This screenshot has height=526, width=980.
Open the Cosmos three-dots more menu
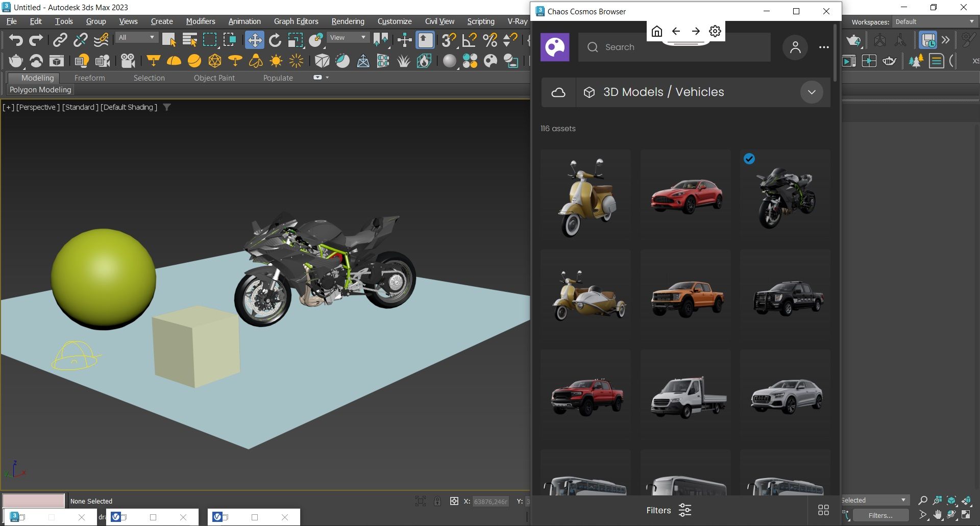[x=824, y=47]
